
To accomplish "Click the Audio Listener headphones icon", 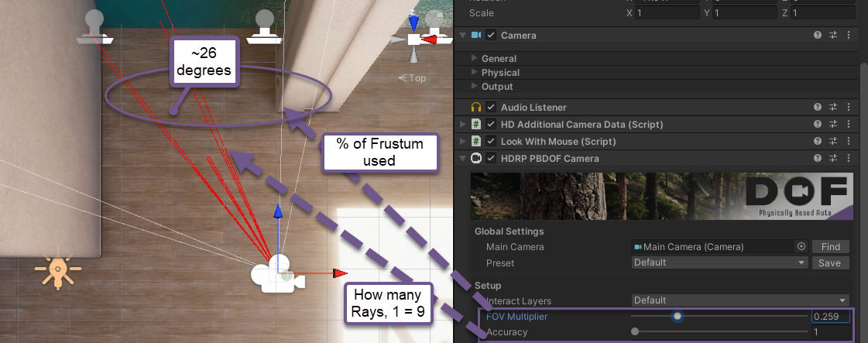I will coord(476,108).
